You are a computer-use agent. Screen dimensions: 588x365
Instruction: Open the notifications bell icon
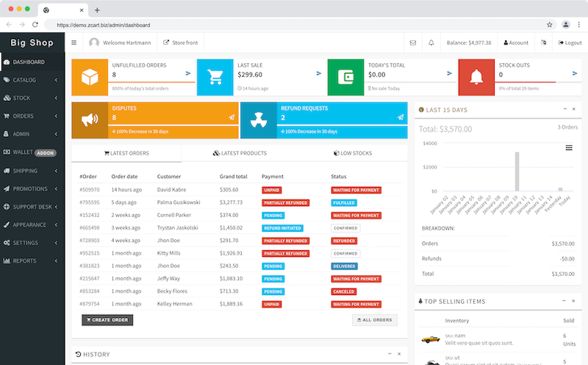[x=431, y=43]
